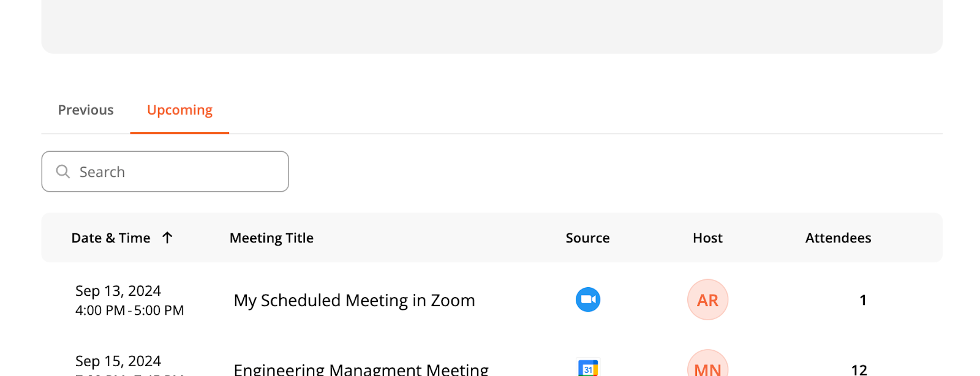Click the Zoom source icon

(588, 299)
